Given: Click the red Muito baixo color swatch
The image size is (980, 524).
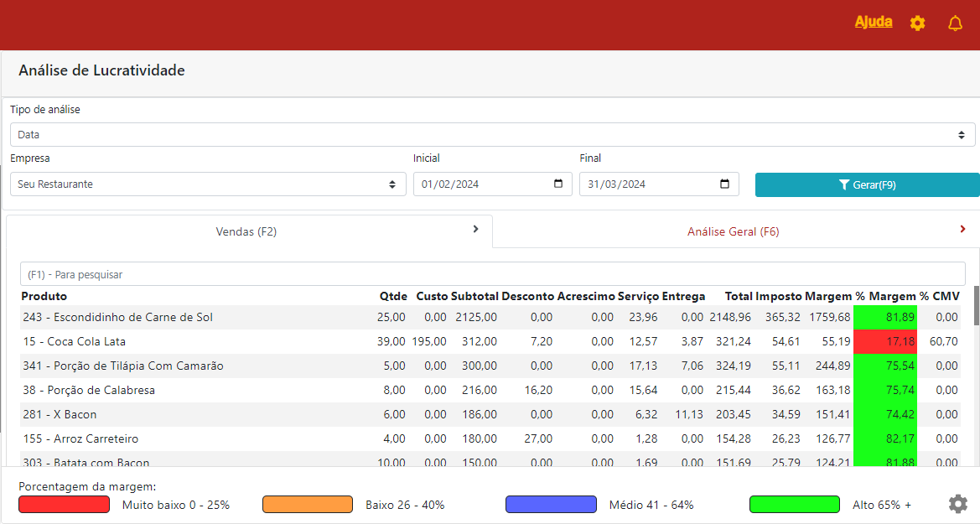Looking at the screenshot, I should (64, 505).
